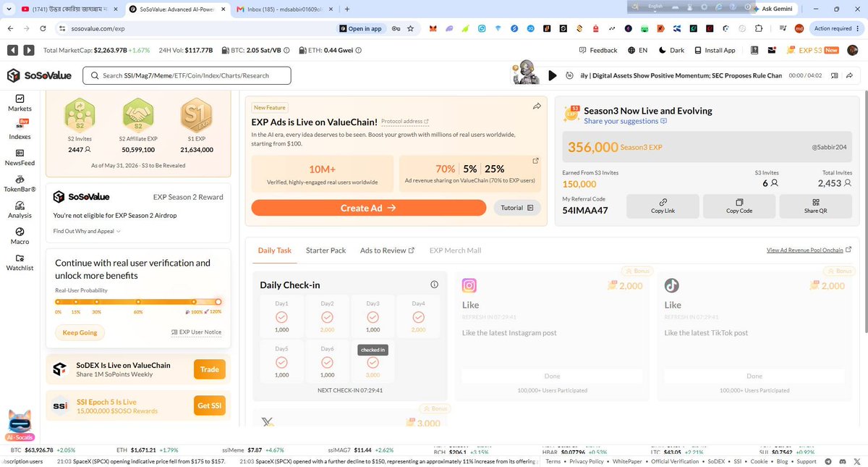Click the Day 7 check-in circle
The height and width of the screenshot is (467, 868).
click(x=373, y=362)
